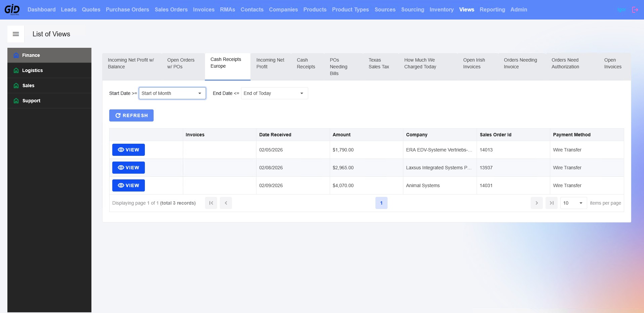Open Dashboard in top navigation

(x=42, y=10)
